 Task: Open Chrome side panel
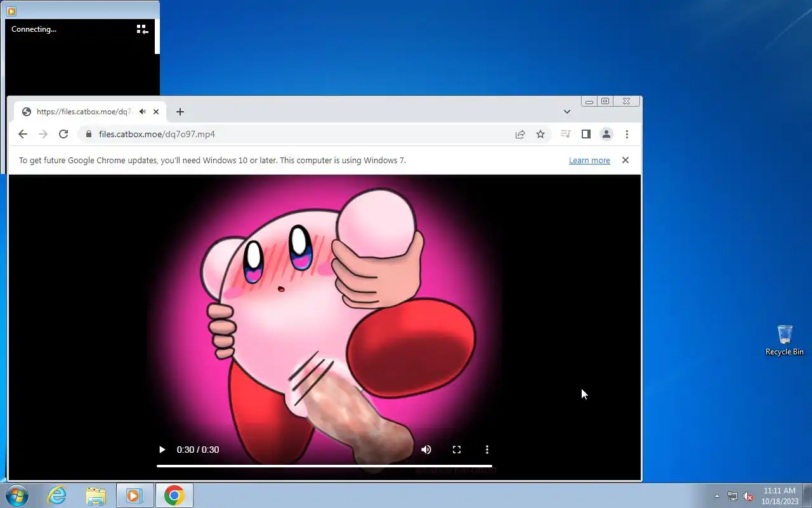pyautogui.click(x=586, y=134)
